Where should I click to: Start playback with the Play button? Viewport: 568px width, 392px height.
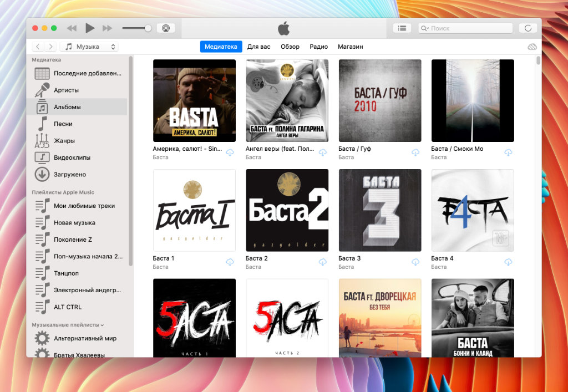coord(89,28)
